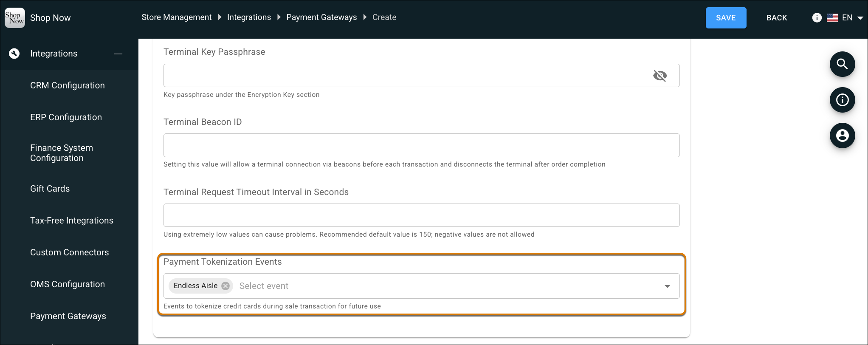Open ERP Configuration in sidebar
This screenshot has height=345, width=868.
66,117
